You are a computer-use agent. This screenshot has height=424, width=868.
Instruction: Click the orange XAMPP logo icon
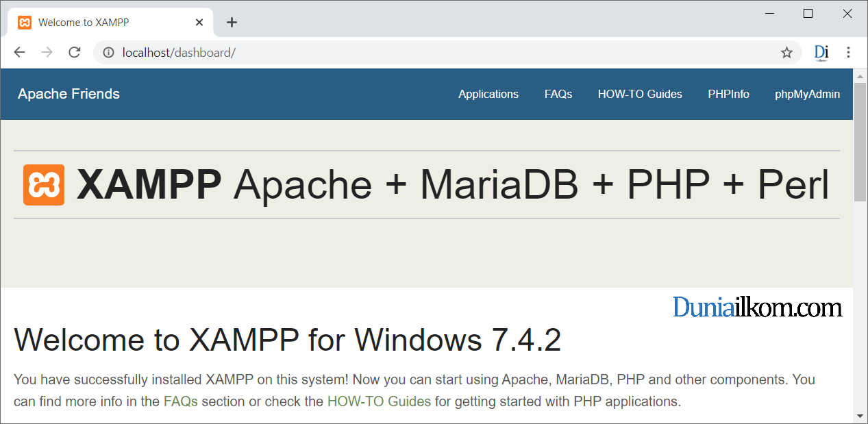(44, 185)
